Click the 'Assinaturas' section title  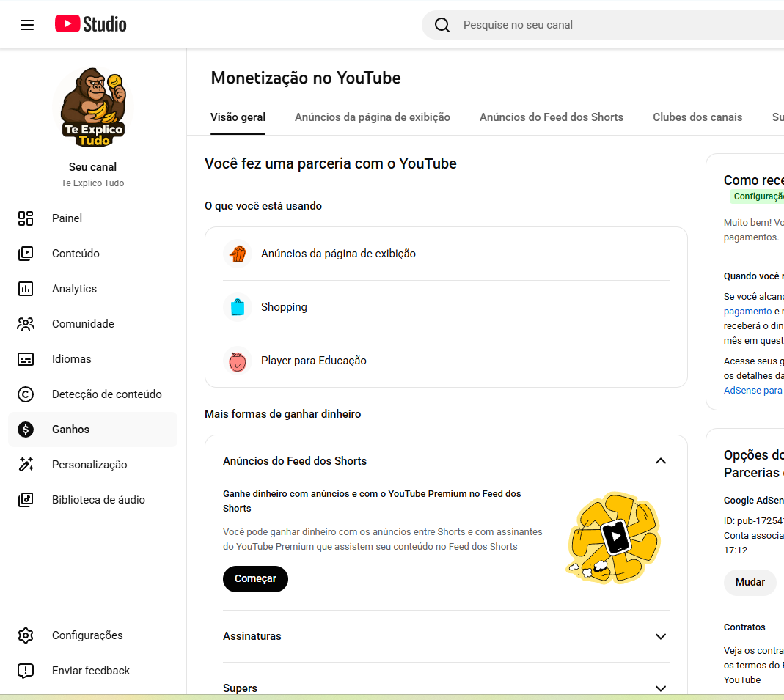coord(252,636)
